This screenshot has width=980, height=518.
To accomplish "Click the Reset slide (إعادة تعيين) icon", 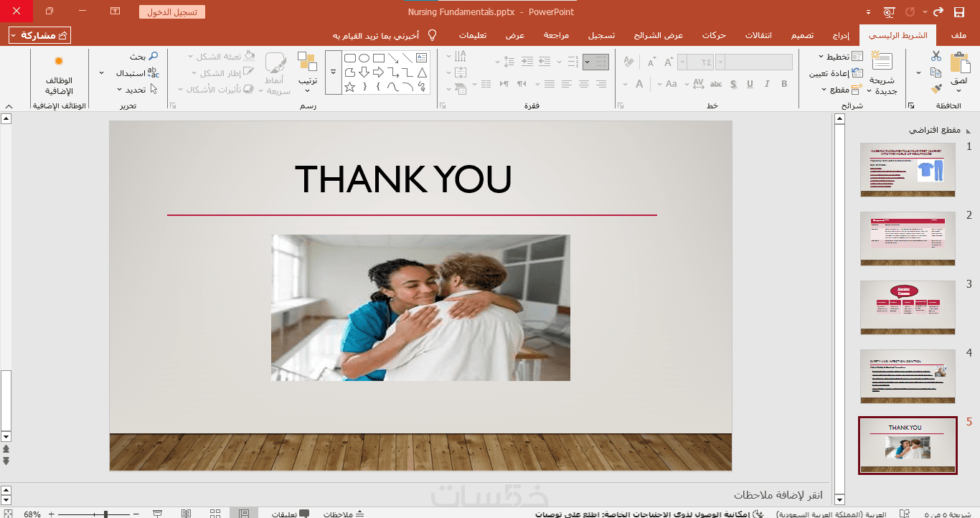I will pyautogui.click(x=859, y=72).
